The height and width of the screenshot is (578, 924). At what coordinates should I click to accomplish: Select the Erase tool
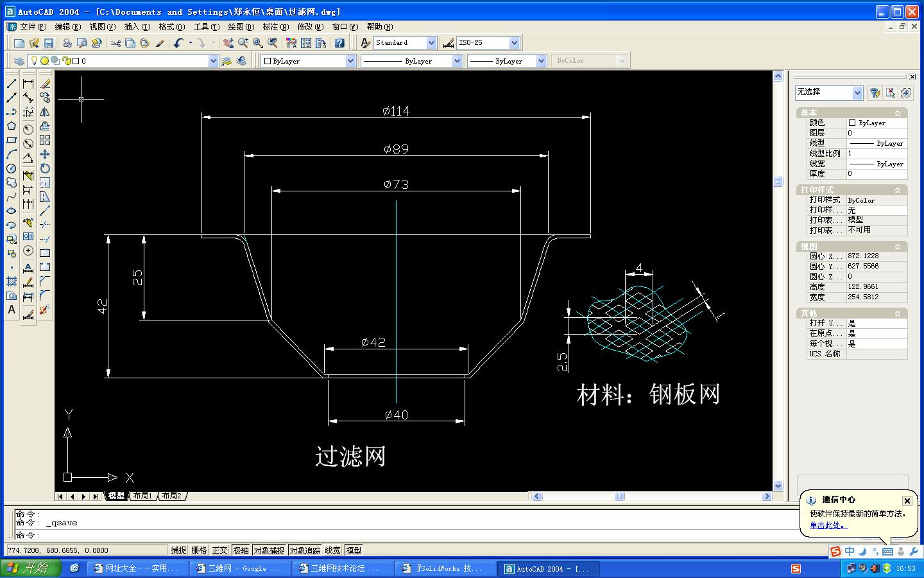coord(45,83)
